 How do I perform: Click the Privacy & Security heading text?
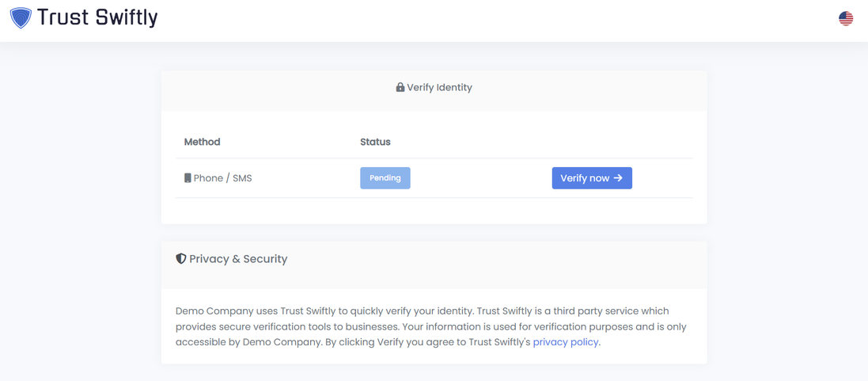click(x=238, y=259)
